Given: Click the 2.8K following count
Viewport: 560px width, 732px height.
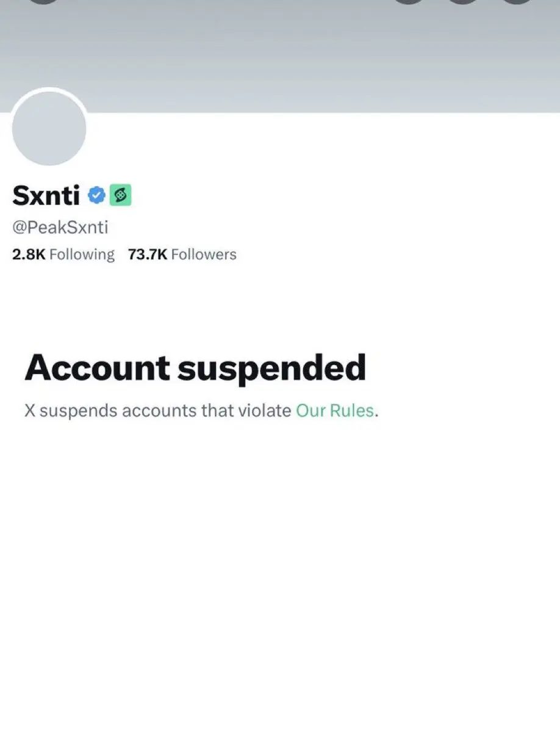Looking at the screenshot, I should point(29,255).
